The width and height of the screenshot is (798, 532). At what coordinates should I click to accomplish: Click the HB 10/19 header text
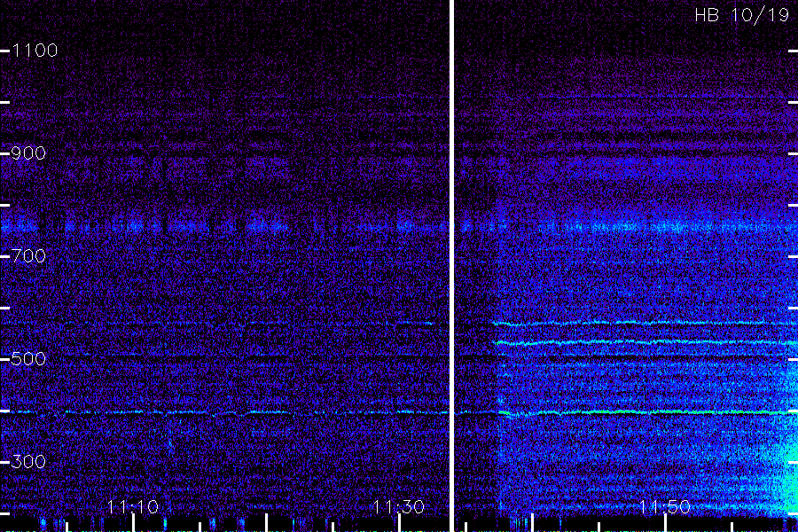pos(741,15)
